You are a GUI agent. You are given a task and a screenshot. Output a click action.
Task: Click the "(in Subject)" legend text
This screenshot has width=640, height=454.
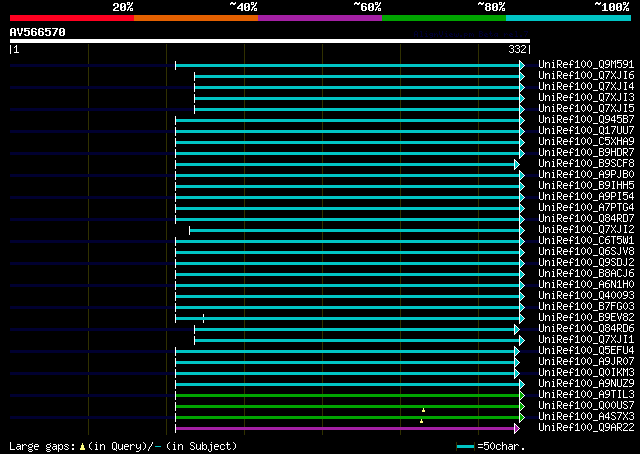201,446
